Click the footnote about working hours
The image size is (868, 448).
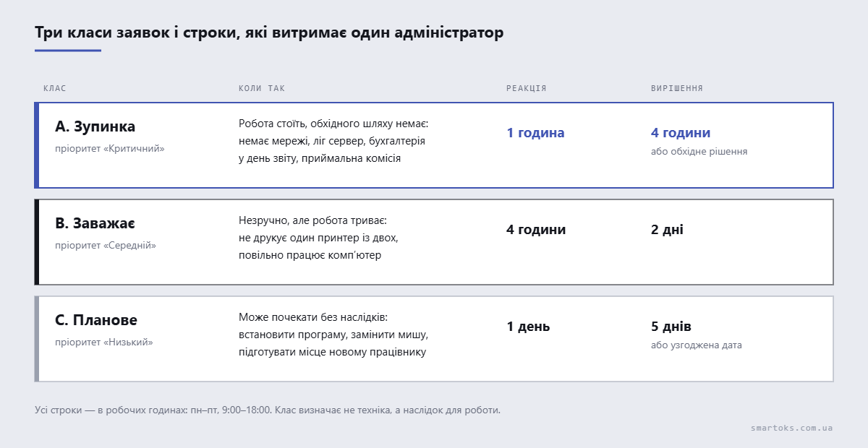[x=268, y=410]
